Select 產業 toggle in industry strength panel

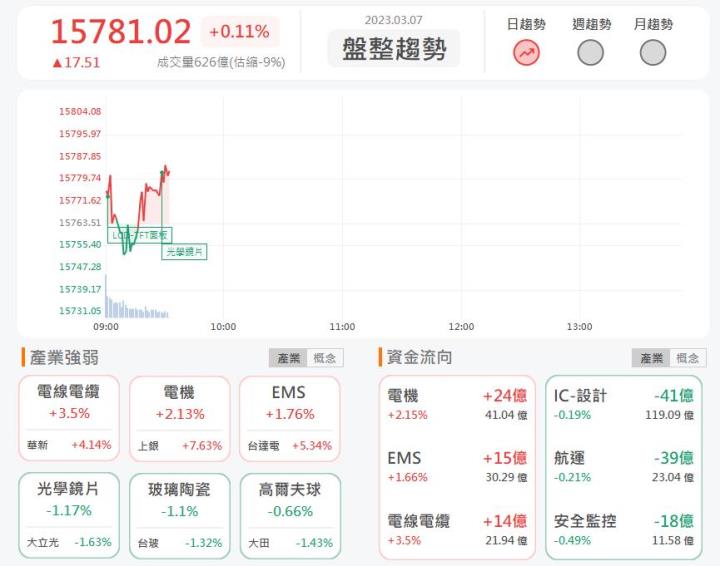[x=288, y=358]
